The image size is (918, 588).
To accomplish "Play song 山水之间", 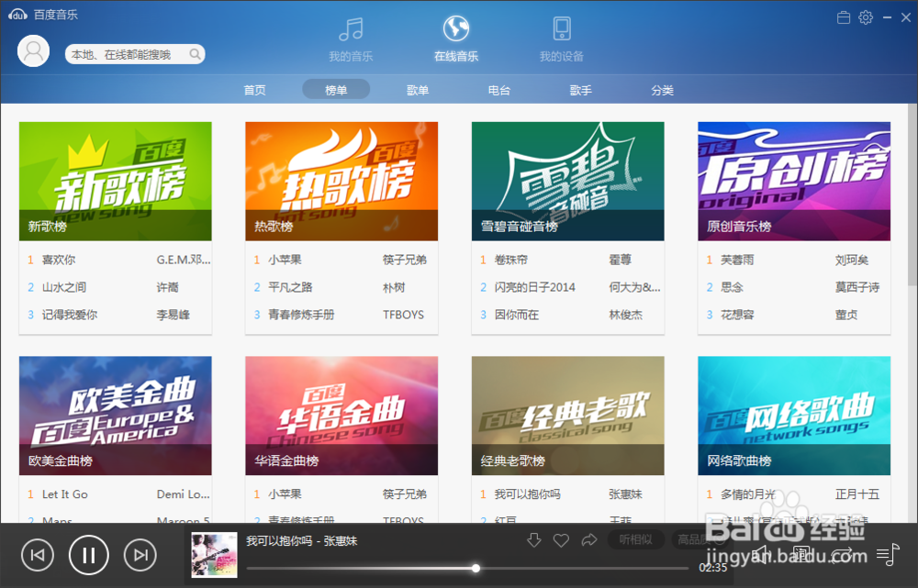I will [x=64, y=287].
